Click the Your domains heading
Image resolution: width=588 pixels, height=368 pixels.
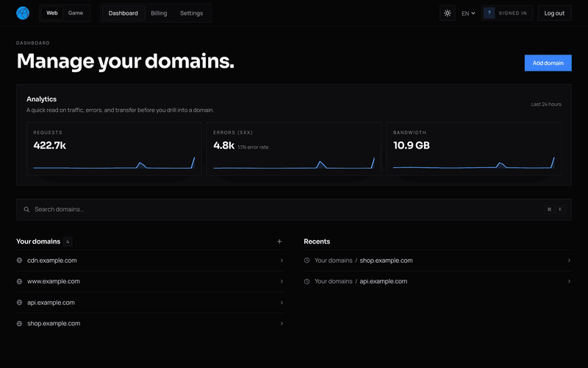click(x=38, y=241)
